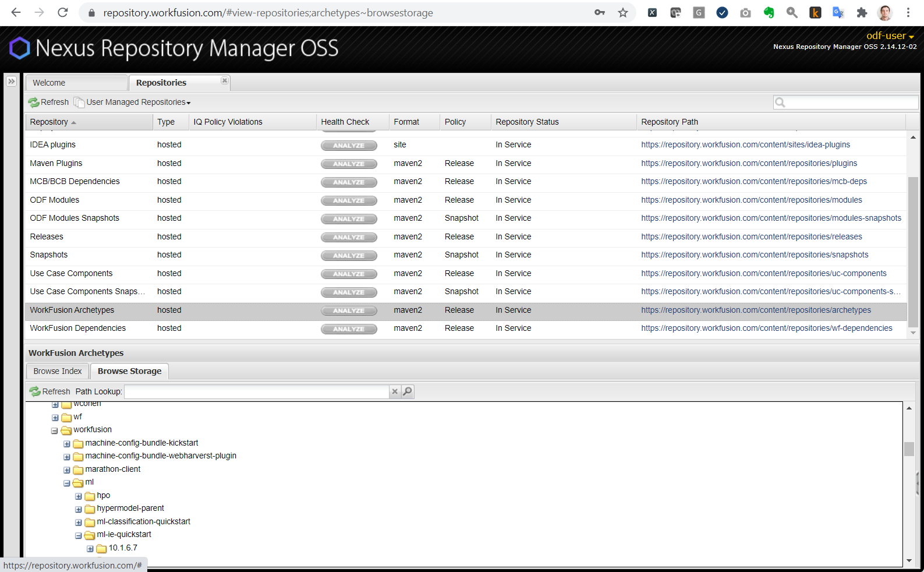This screenshot has height=572, width=924.
Task: Open the uc-components repository path link
Action: tap(764, 274)
